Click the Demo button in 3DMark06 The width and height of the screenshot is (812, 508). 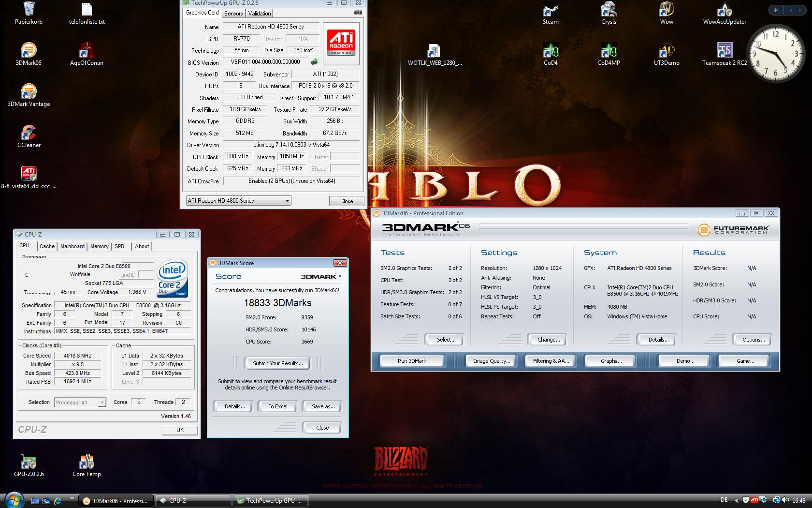coord(685,361)
